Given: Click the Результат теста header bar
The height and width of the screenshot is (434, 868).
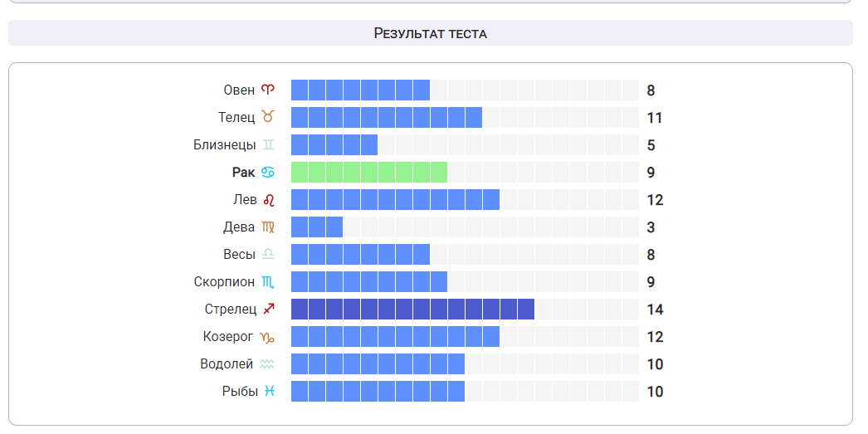Looking at the screenshot, I should point(431,33).
